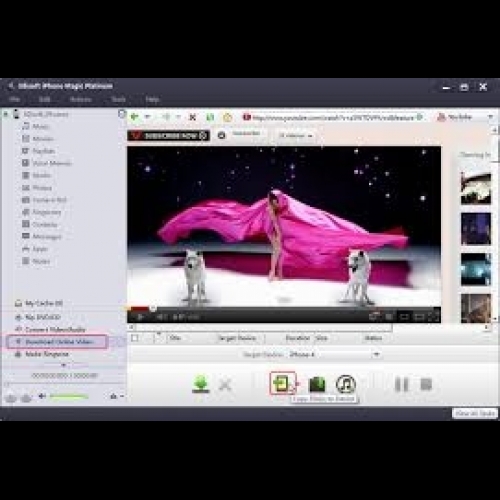Click the Make Ringtone sidebar item
Viewport: 500px width, 500px height.
[x=47, y=354]
